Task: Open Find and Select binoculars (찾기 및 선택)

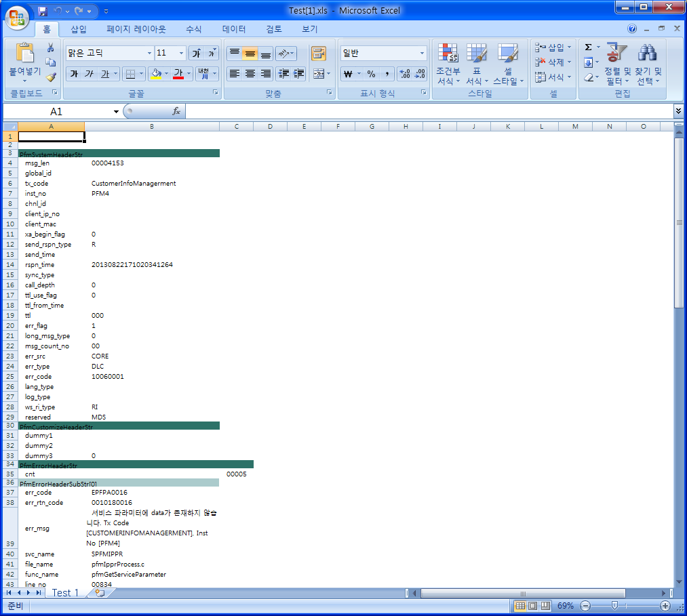Action: point(648,65)
